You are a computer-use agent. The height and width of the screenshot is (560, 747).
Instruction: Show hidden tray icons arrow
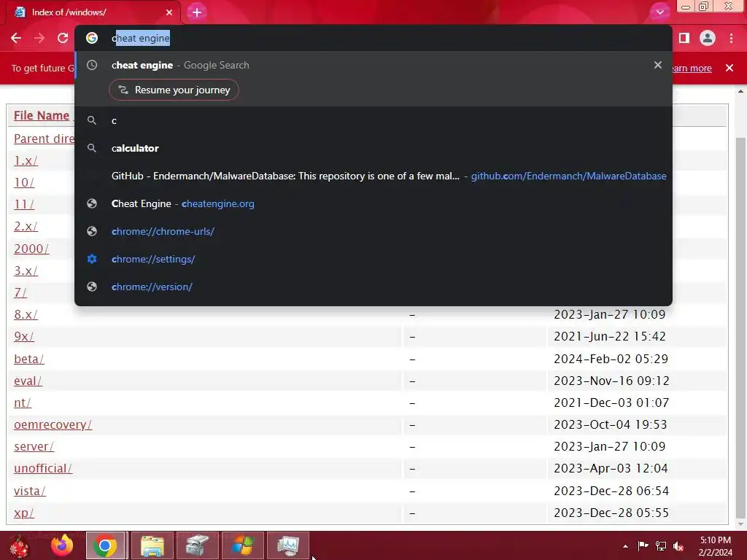[x=625, y=546]
